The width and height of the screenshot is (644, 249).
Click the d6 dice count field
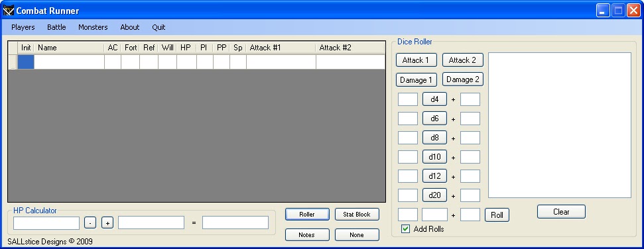(408, 119)
